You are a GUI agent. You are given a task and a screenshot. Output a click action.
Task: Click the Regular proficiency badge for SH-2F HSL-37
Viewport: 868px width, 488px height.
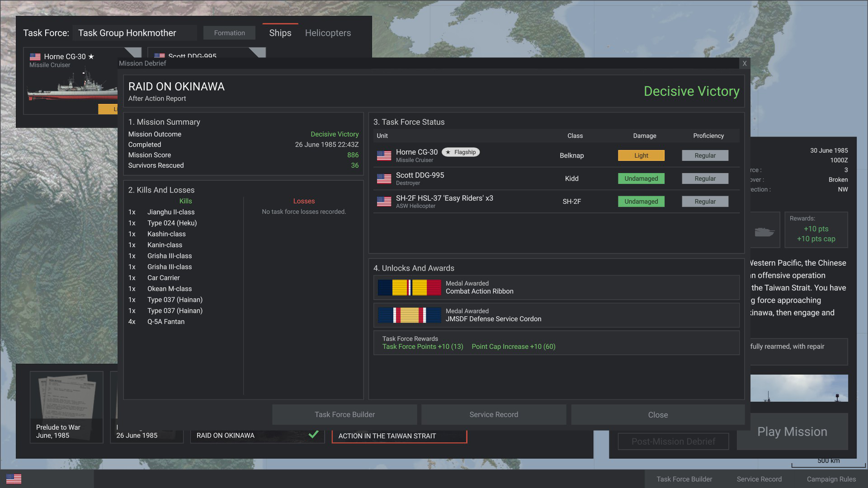(705, 202)
